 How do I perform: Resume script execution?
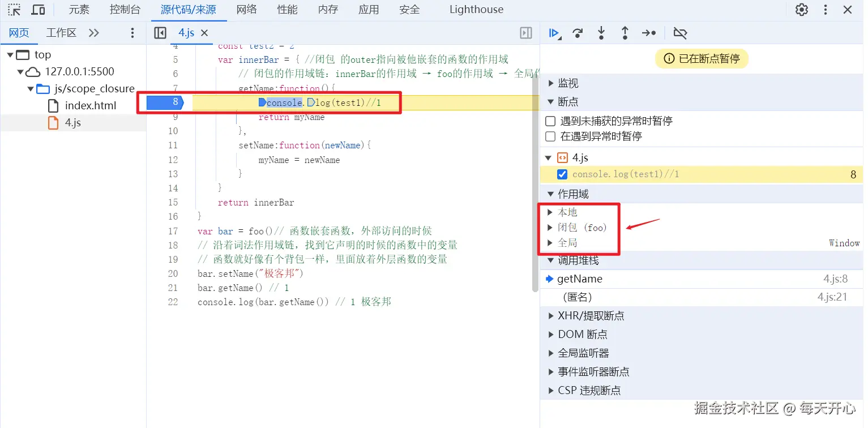(x=554, y=33)
